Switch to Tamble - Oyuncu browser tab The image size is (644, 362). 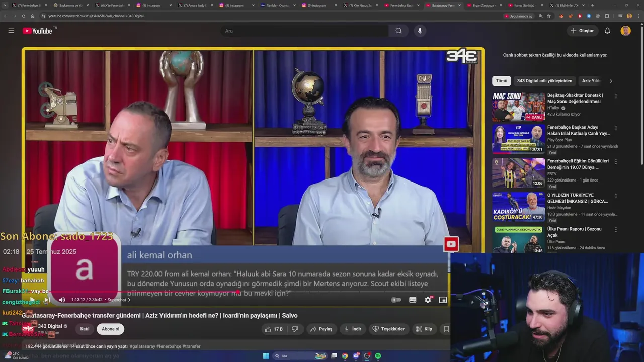[278, 5]
